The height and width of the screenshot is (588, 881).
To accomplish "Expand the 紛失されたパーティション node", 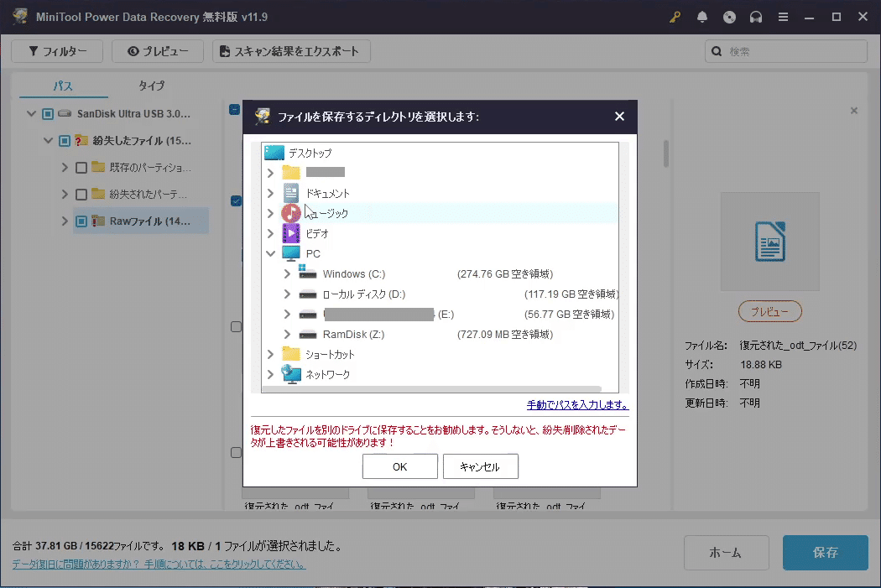I will [x=65, y=195].
